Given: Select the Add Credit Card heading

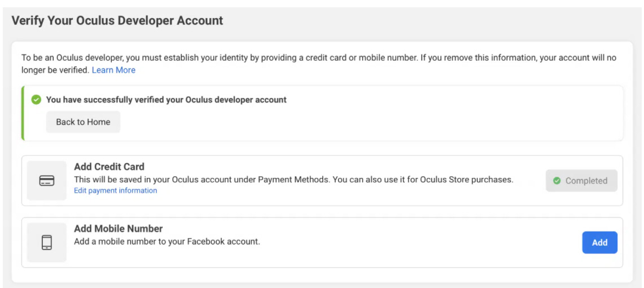Looking at the screenshot, I should point(109,167).
